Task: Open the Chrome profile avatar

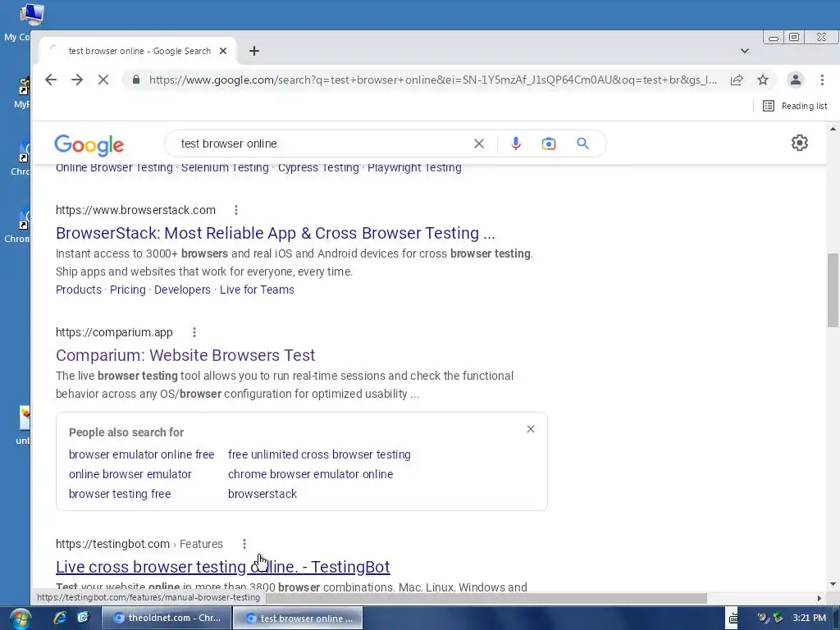Action: tap(796, 80)
